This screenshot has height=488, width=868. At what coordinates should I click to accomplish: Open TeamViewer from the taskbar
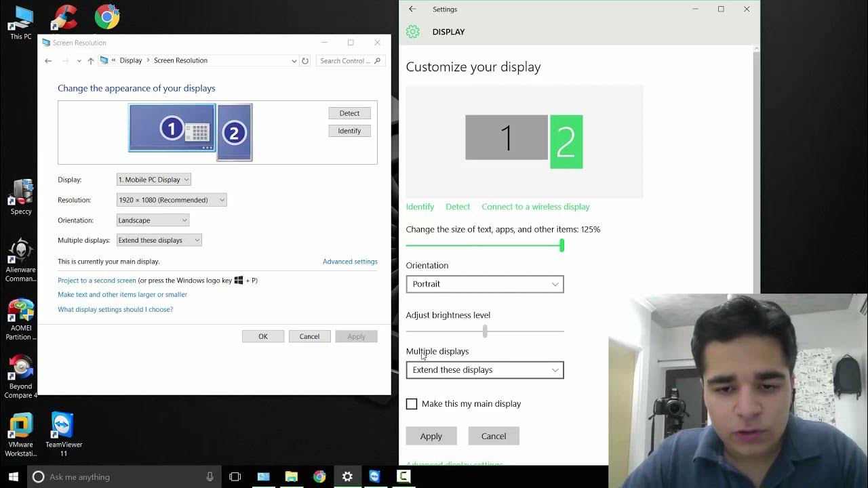point(375,476)
